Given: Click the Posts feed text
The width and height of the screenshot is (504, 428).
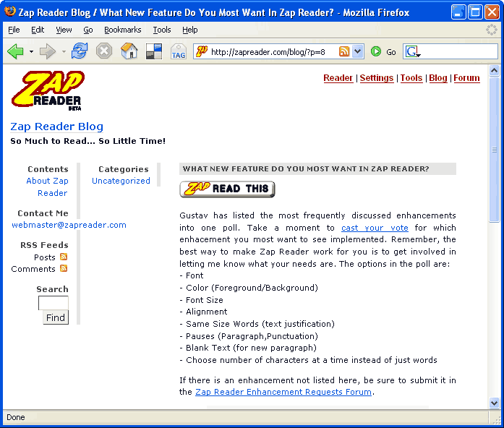Looking at the screenshot, I should pos(45,257).
